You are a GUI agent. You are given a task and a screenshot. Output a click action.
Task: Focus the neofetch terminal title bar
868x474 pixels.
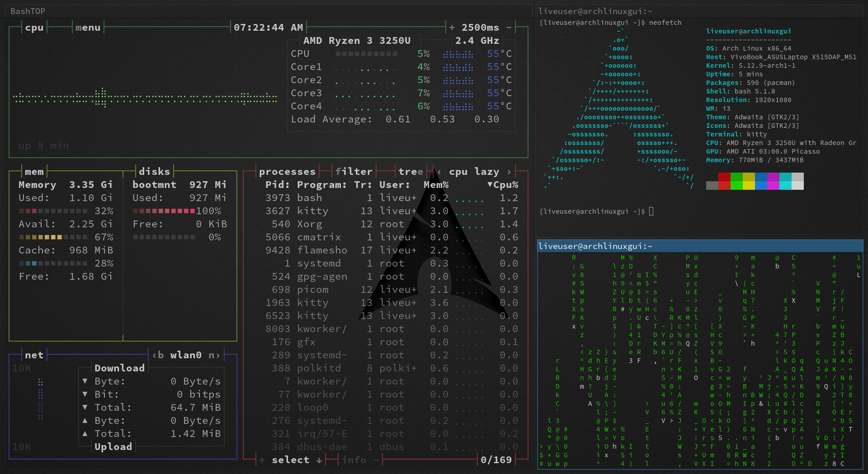pyautogui.click(x=700, y=11)
